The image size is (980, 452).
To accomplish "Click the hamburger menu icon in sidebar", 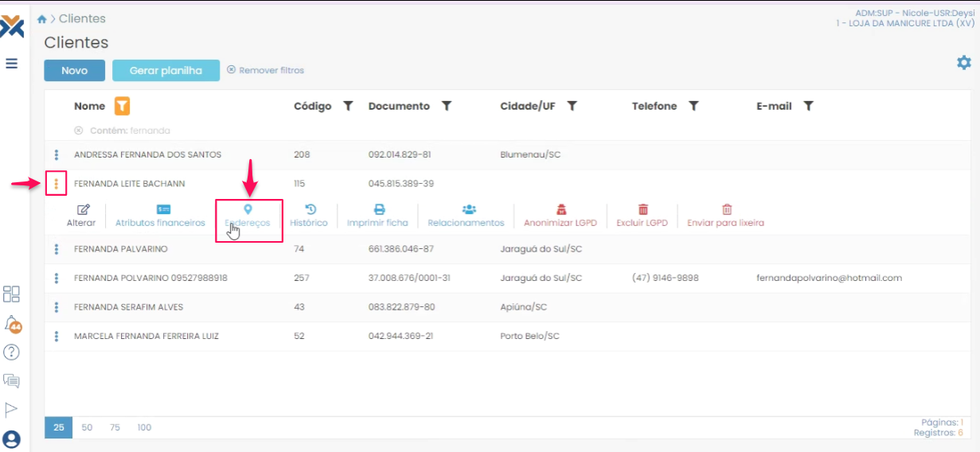I will point(12,63).
